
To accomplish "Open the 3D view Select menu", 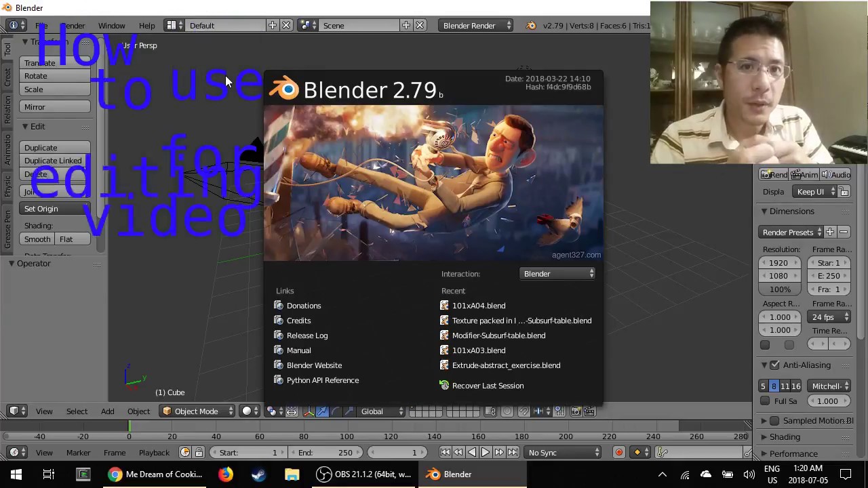I will pos(77,411).
